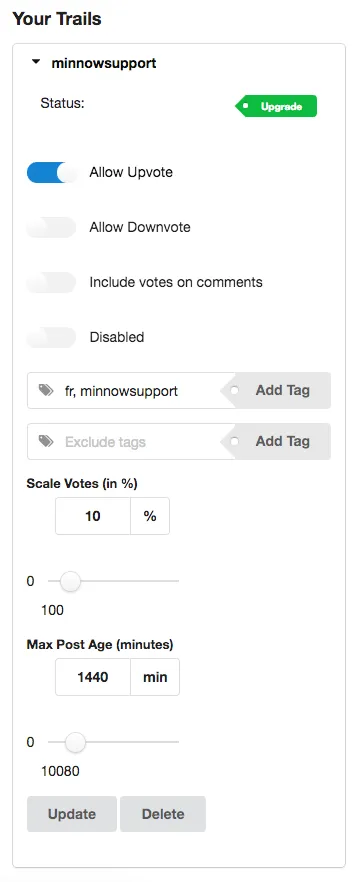Click the % unit label beside Scale Votes

point(150,516)
